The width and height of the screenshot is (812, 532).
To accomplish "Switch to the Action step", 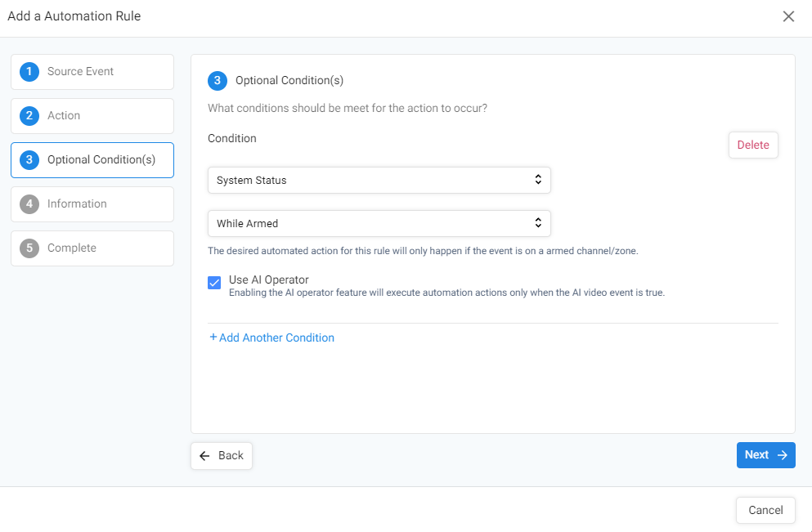I will (92, 116).
